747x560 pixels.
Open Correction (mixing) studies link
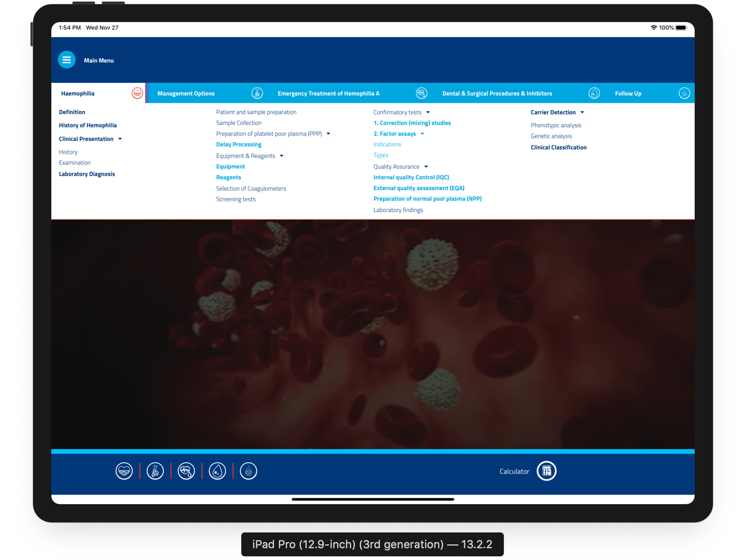coord(412,123)
